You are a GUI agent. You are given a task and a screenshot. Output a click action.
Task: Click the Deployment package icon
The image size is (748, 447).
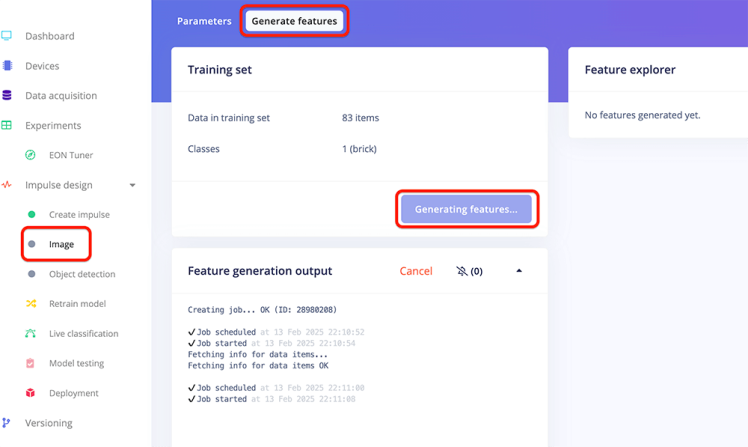31,393
